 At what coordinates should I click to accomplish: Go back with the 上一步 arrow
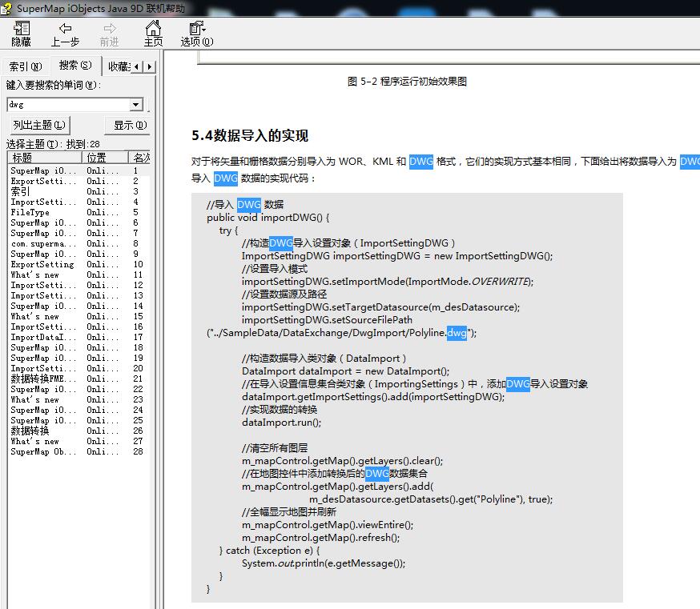(65, 29)
